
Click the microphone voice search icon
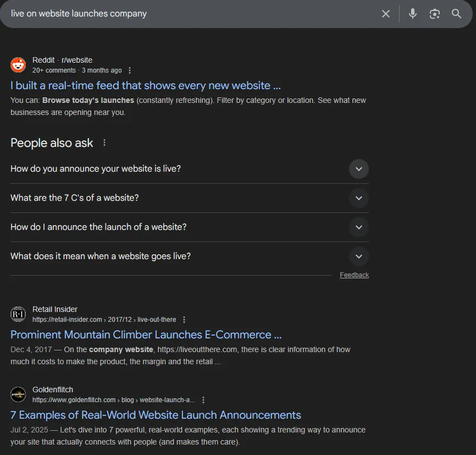click(x=412, y=14)
